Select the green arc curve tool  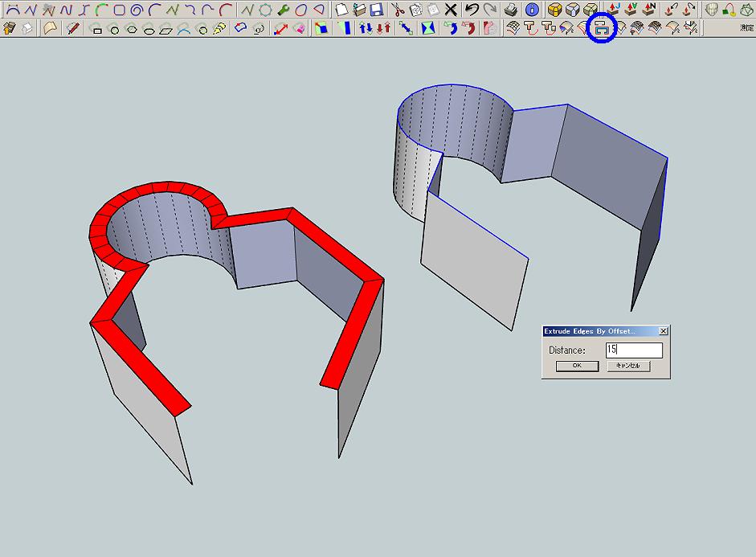[101, 9]
